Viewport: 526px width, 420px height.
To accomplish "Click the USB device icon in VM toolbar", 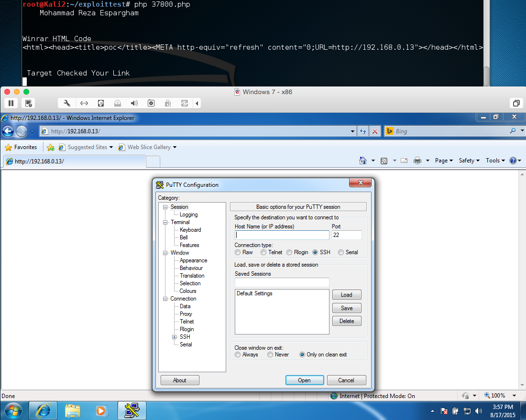I will pos(168,103).
